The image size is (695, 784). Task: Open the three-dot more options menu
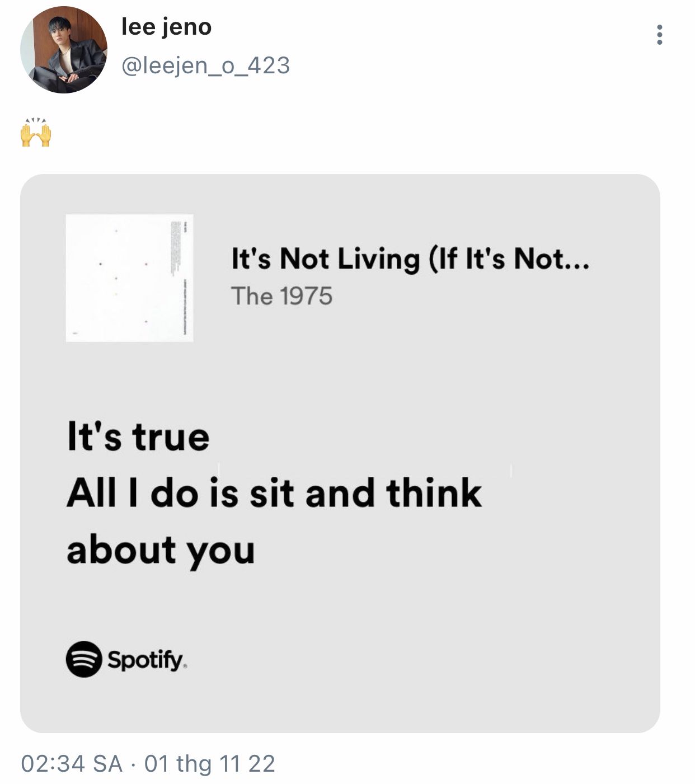[660, 35]
